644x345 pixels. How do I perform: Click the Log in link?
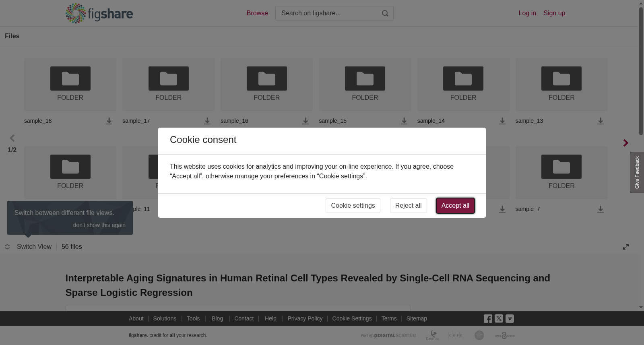[x=527, y=13]
